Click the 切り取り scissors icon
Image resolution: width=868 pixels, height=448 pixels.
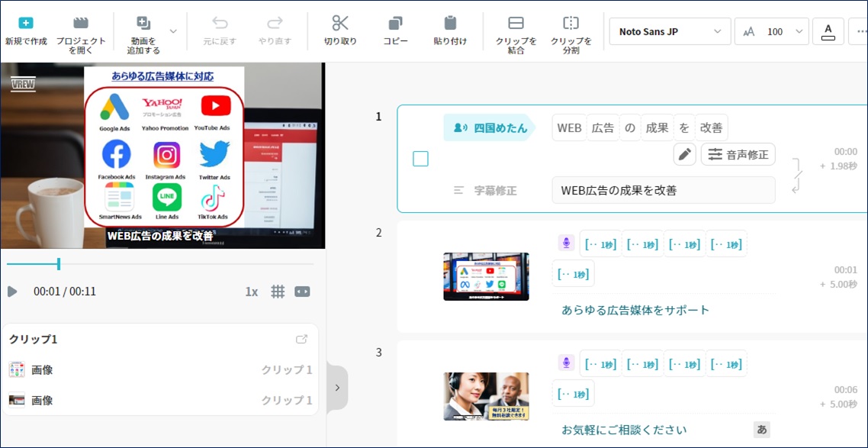[x=340, y=24]
